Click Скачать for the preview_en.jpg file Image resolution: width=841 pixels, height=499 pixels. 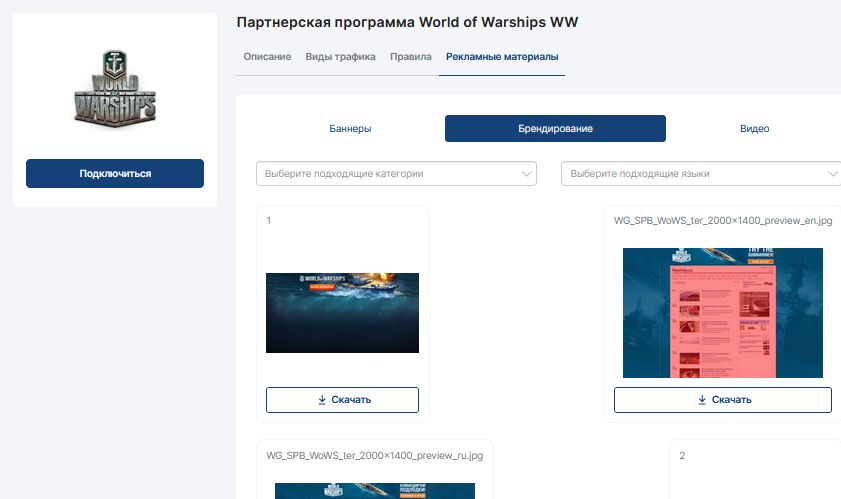[x=723, y=400]
